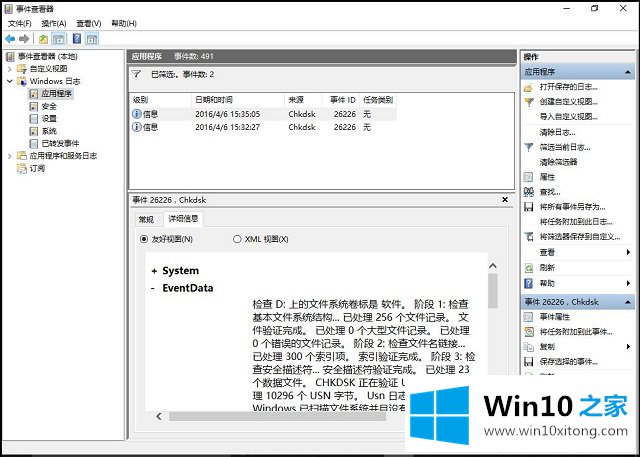Expand the 自定义视图 tree node
Viewport: 640px width, 457px height.
point(10,69)
